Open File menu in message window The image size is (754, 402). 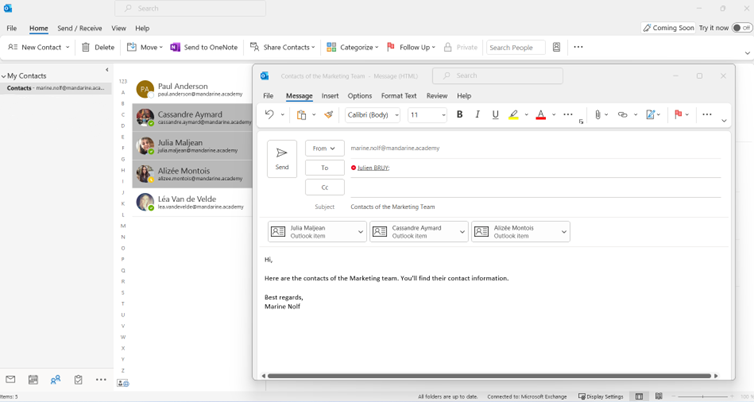(268, 96)
